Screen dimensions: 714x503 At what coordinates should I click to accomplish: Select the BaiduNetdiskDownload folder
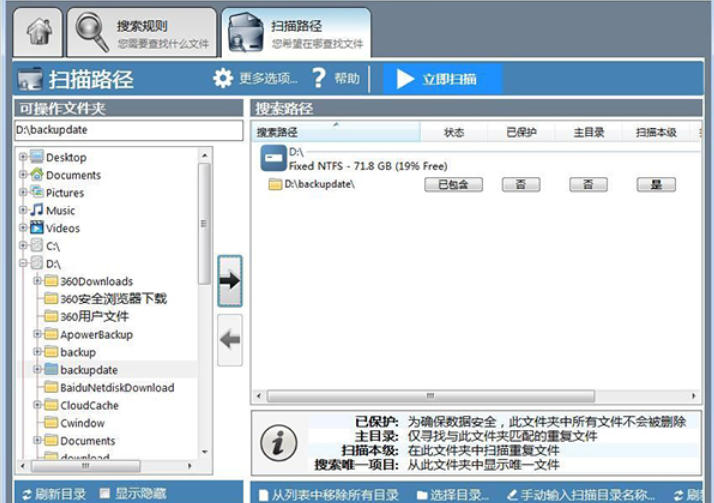(117, 388)
